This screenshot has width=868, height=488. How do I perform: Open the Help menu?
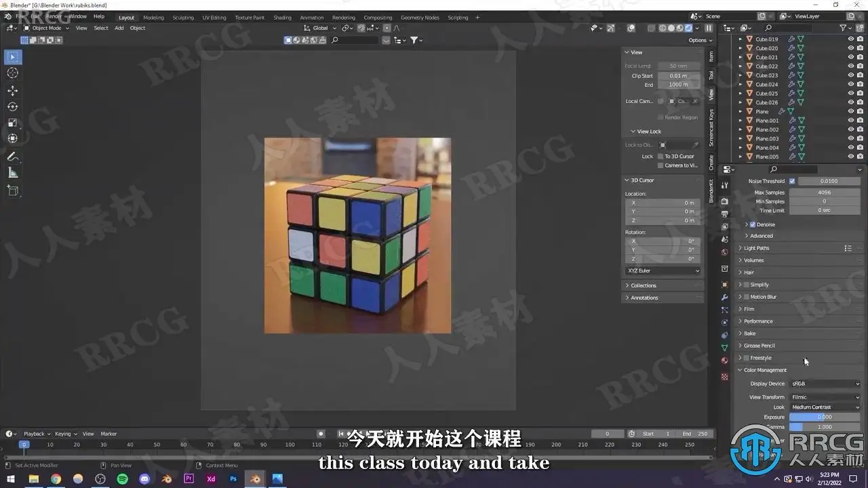pos(99,16)
